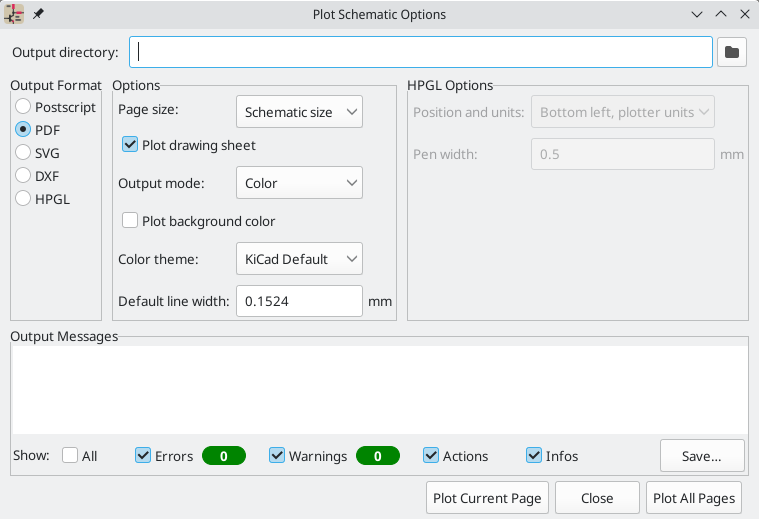Toggle the All messages checkbox
Viewport: 759px width, 519px height.
[x=70, y=456]
